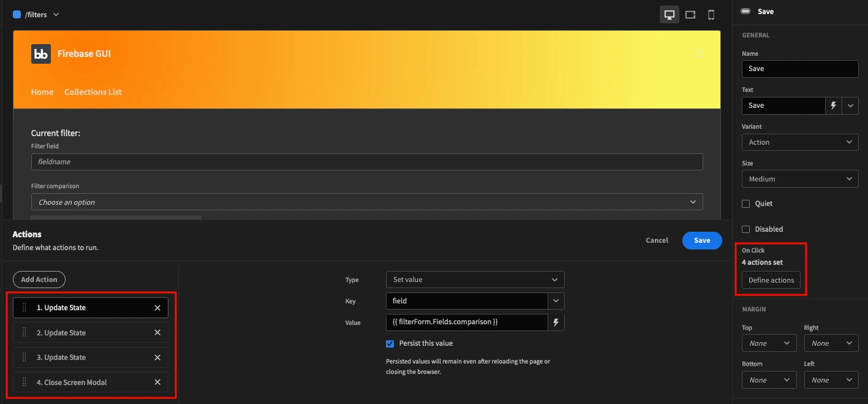This screenshot has width=868, height=404.
Task: Switch to mobile phone preview icon
Action: pos(711,15)
